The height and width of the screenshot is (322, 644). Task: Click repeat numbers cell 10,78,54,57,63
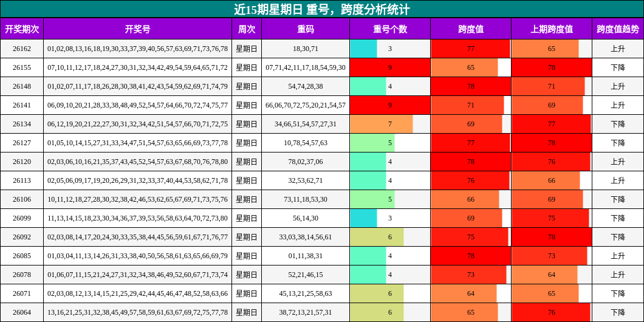pyautogui.click(x=306, y=143)
